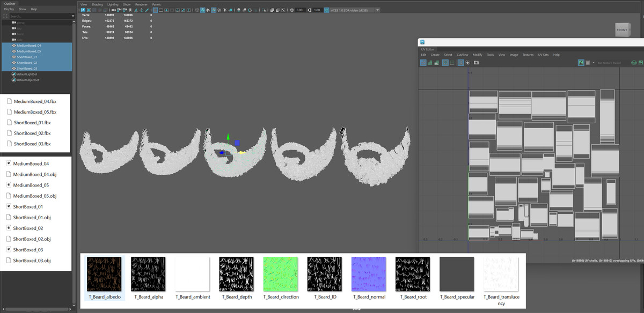Click the UV Editor tab
The height and width of the screenshot is (313, 644).
(x=427, y=49)
